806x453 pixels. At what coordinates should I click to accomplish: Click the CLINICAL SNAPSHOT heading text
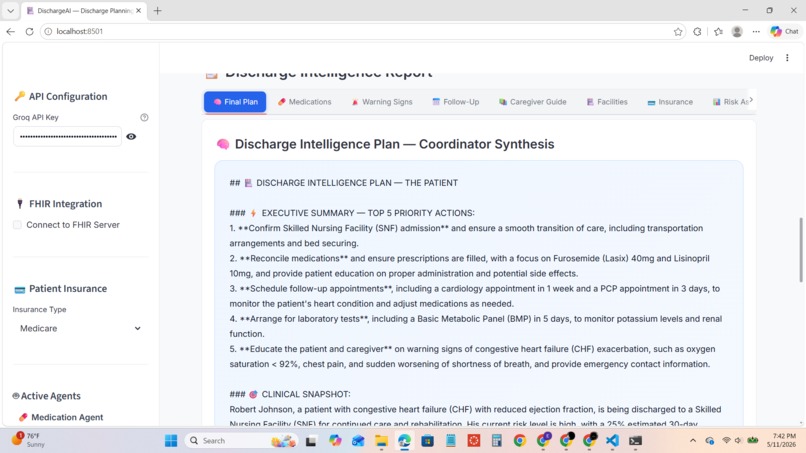tap(306, 394)
